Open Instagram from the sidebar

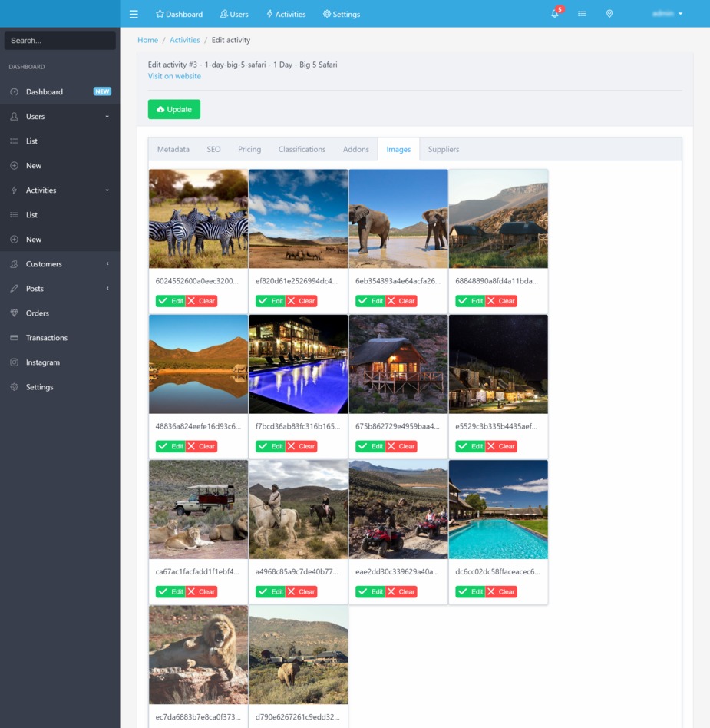(x=42, y=362)
